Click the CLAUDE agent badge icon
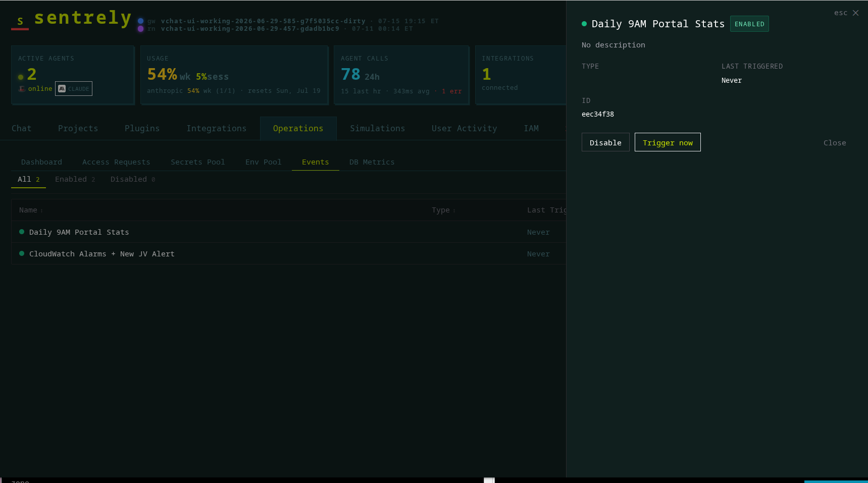868x483 pixels. pyautogui.click(x=62, y=89)
